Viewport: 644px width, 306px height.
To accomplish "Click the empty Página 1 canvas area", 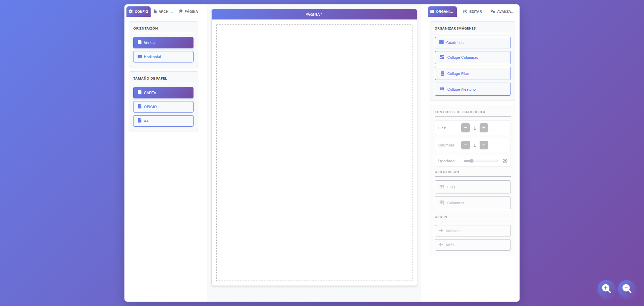I will point(314,152).
